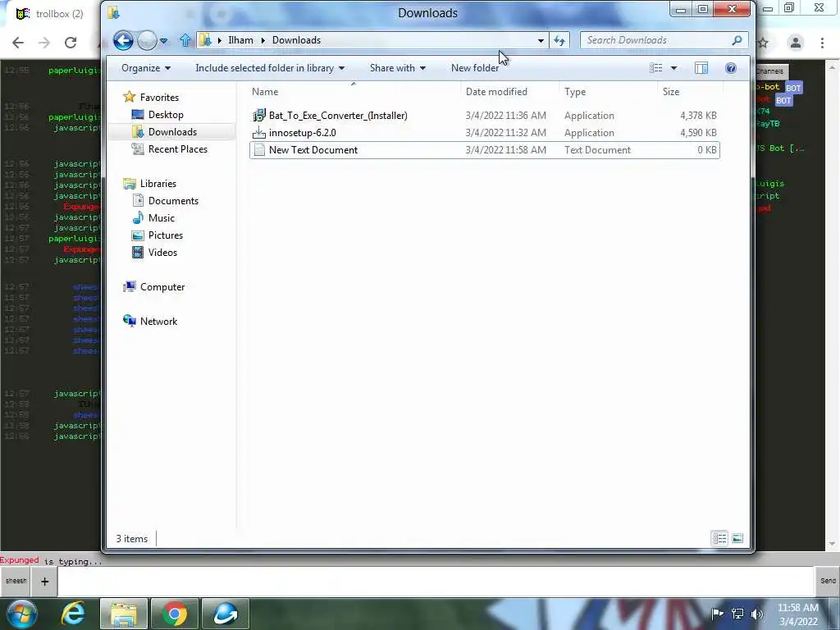This screenshot has height=630, width=840.
Task: Click the New Text Document icon
Action: pyautogui.click(x=259, y=150)
